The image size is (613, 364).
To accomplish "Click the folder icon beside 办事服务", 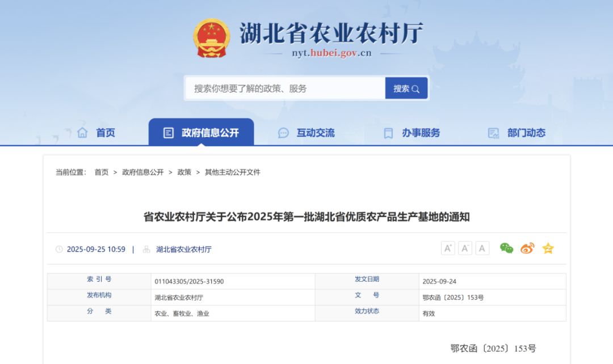I will click(x=388, y=133).
